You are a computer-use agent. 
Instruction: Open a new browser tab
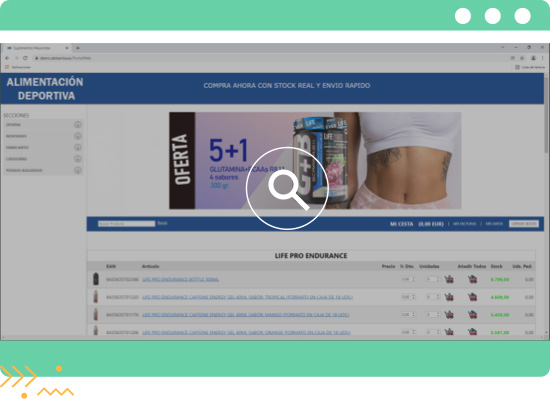[78, 48]
